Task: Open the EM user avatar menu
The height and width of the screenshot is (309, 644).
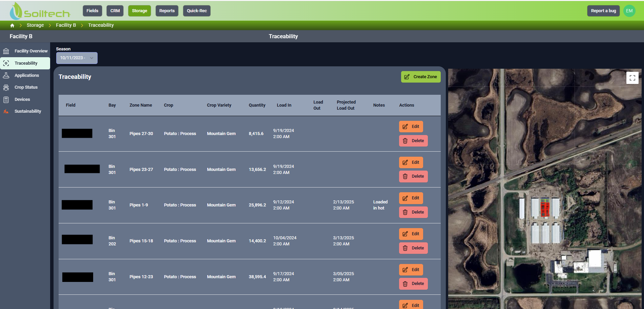Action: [629, 11]
